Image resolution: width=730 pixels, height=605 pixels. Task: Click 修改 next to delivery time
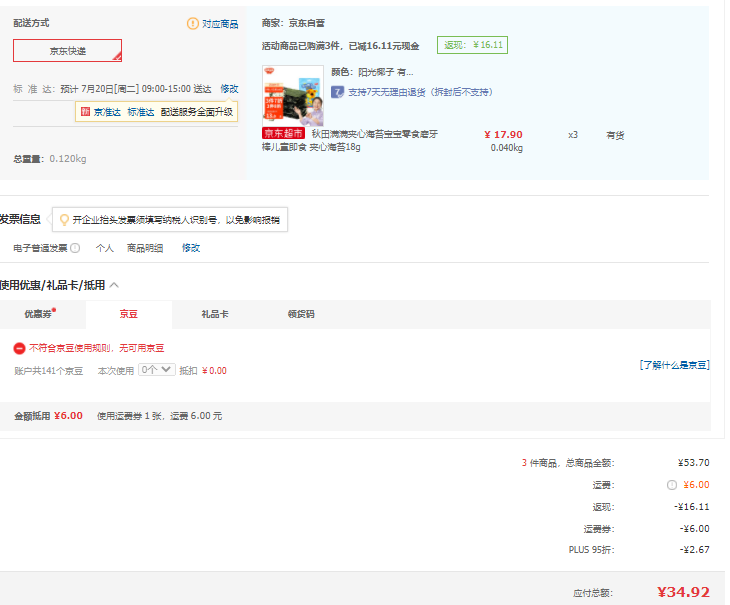[x=229, y=89]
